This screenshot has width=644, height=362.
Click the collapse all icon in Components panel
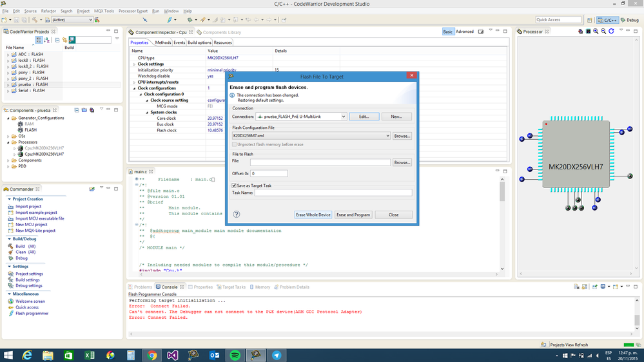(77, 110)
